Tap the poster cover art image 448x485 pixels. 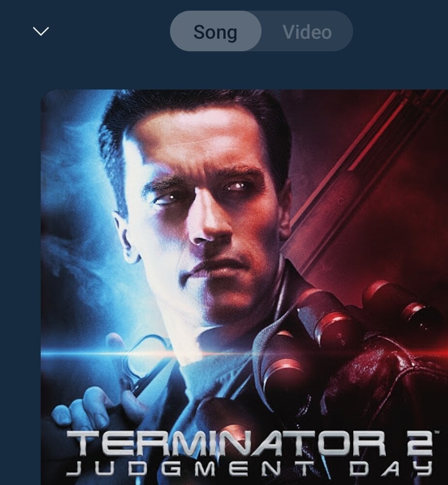coord(245,287)
